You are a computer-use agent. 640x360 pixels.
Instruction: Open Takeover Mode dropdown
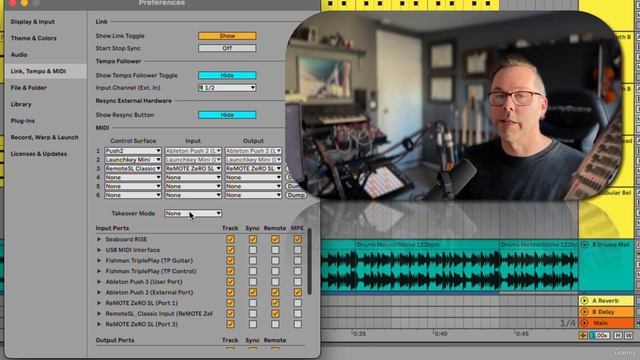(x=193, y=213)
